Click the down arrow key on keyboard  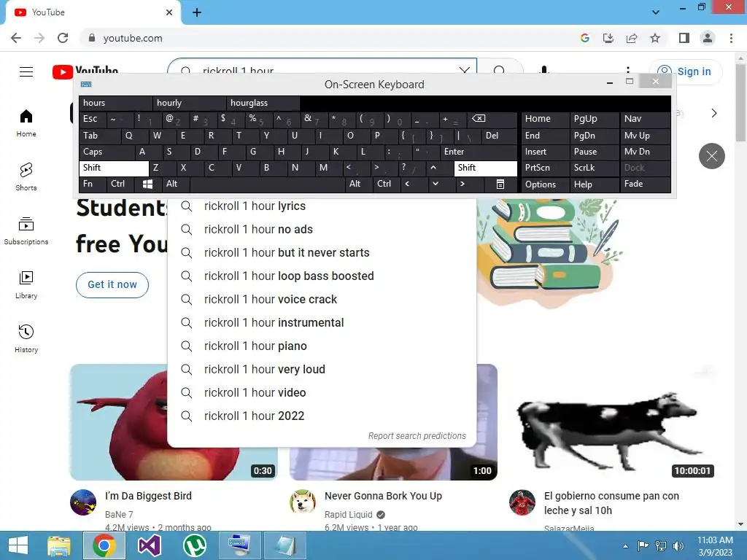point(441,184)
